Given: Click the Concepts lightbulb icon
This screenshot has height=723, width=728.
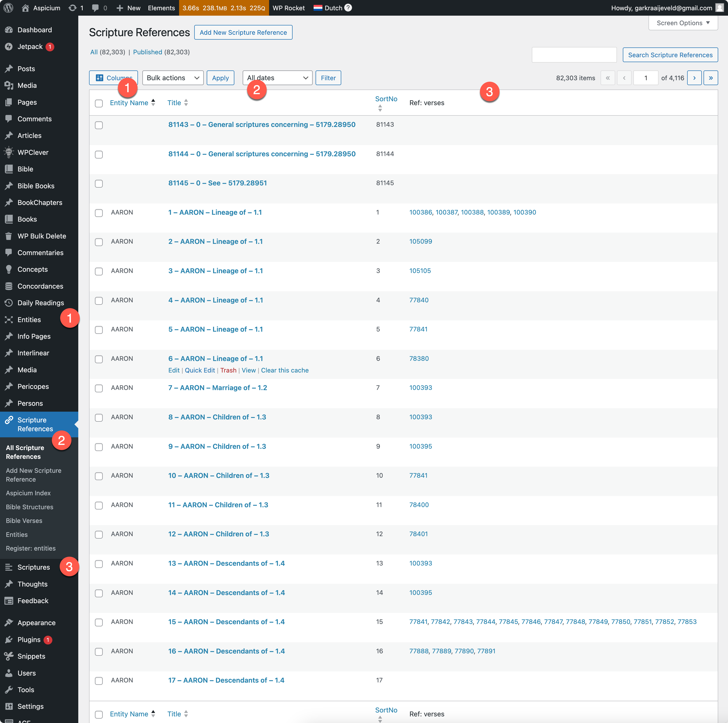Looking at the screenshot, I should 9,269.
